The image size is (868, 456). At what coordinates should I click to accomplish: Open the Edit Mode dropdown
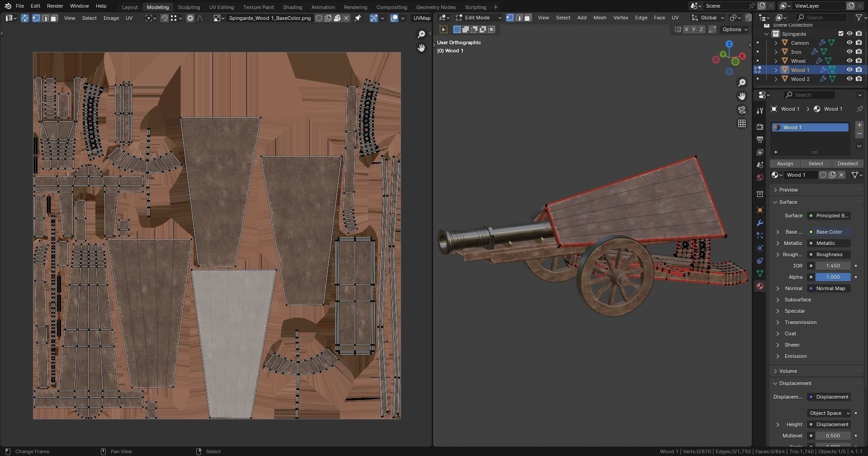click(479, 18)
